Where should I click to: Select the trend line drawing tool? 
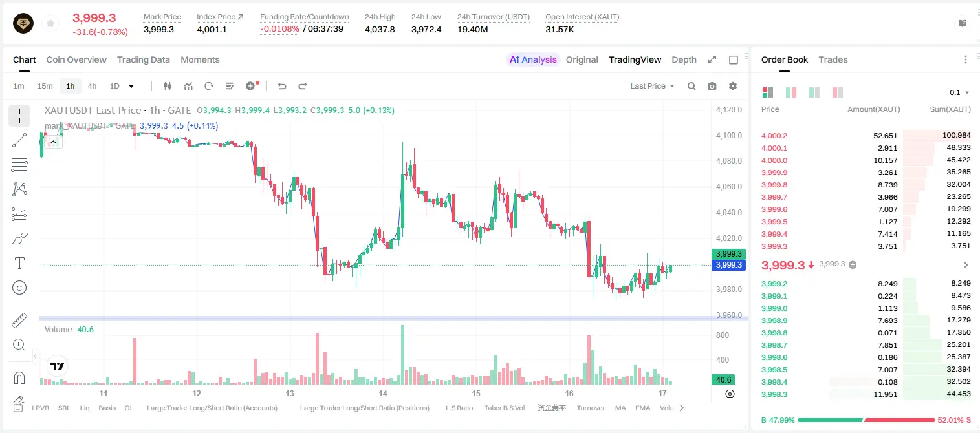click(19, 140)
